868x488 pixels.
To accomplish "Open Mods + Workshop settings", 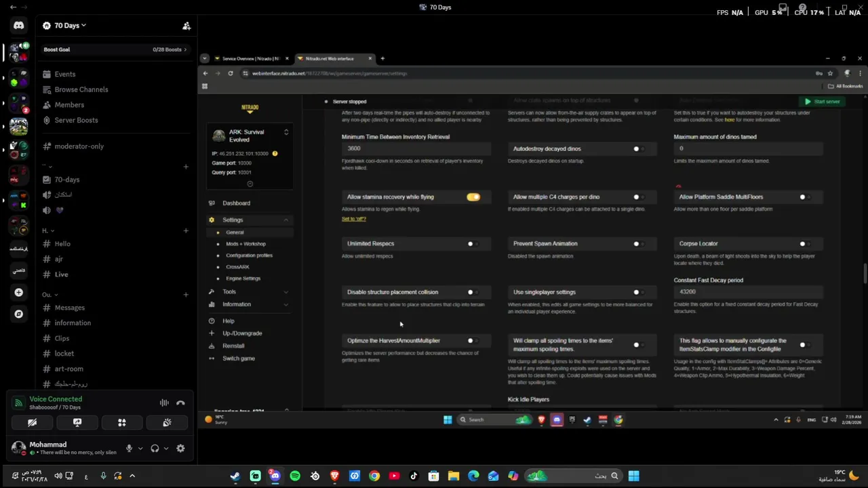I will [x=245, y=244].
